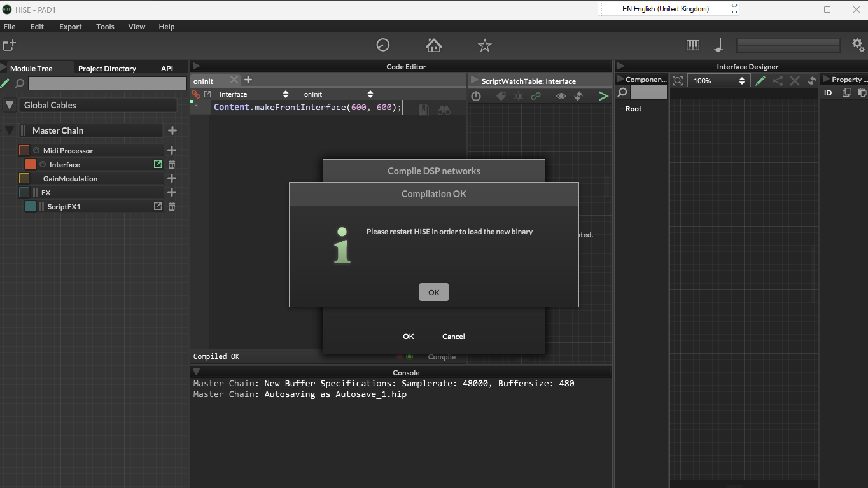Click the copy icon beside ID

(x=846, y=93)
